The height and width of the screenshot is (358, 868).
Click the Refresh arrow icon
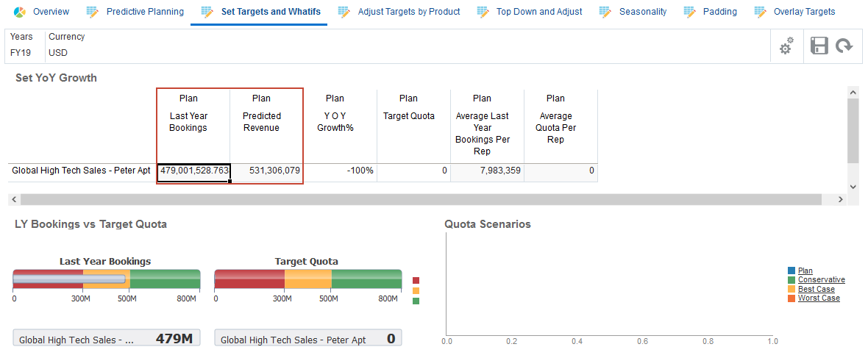(844, 46)
